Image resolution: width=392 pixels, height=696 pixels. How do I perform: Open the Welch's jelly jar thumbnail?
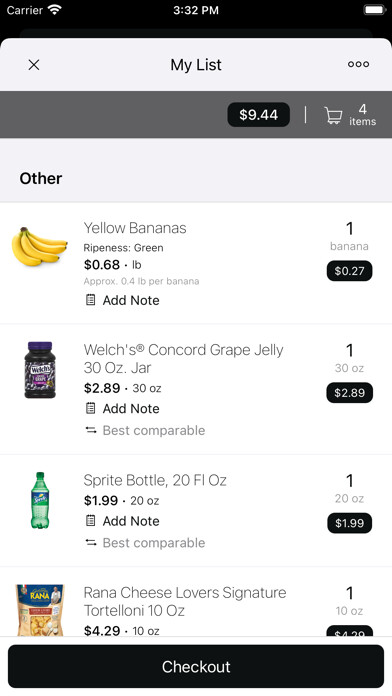tap(40, 370)
